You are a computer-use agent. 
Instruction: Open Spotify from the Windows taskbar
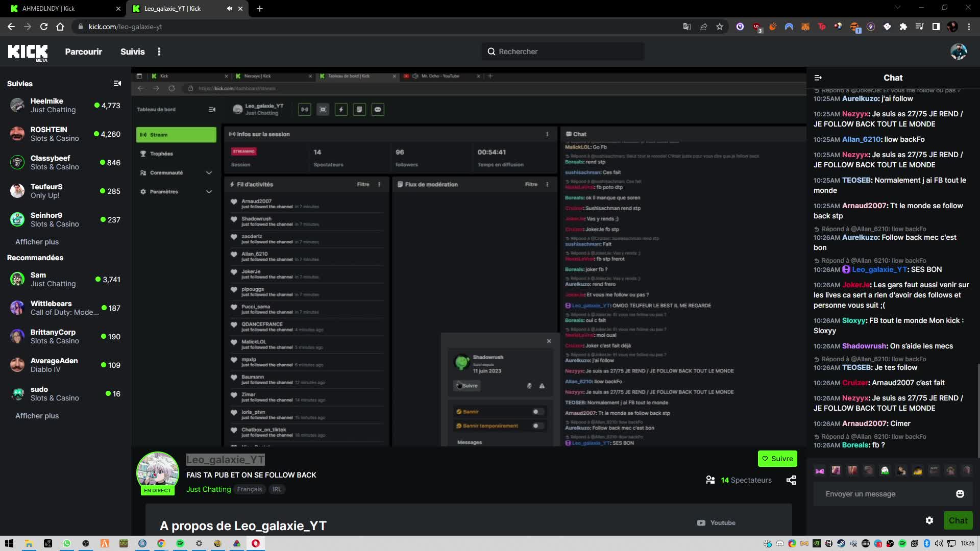180,543
